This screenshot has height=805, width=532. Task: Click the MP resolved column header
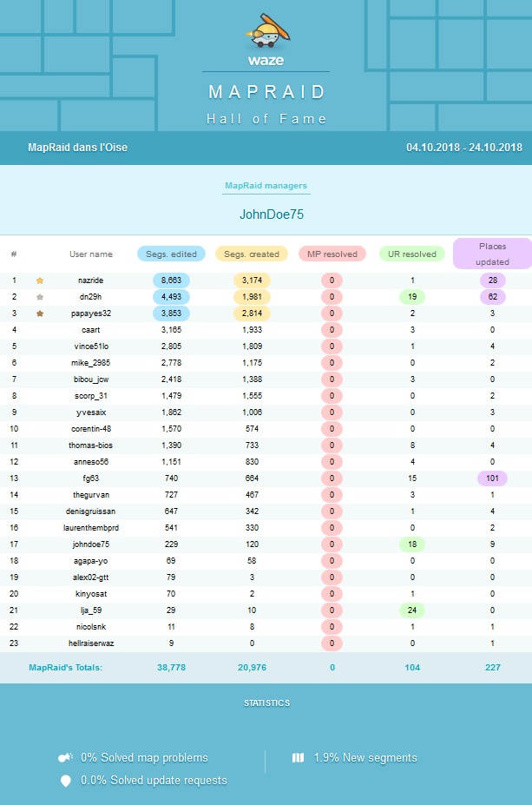point(332,254)
